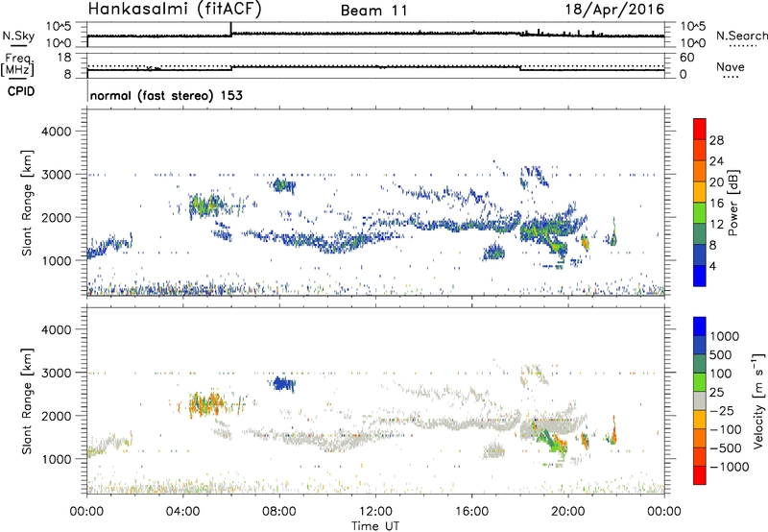Click the 'N.Sky' axis label
This screenshot has width=768, height=532.
pos(18,36)
